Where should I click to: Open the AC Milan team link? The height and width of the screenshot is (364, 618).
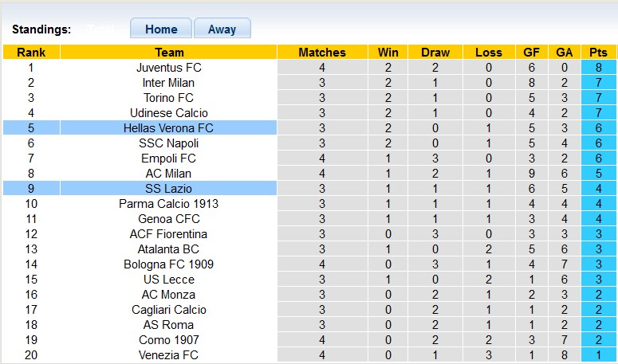(169, 174)
